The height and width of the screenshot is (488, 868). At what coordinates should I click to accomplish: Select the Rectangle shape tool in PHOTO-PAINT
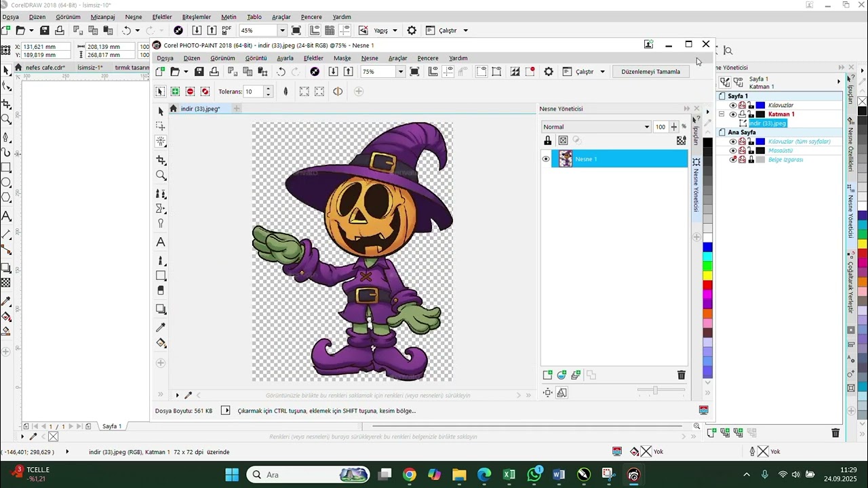point(161,276)
